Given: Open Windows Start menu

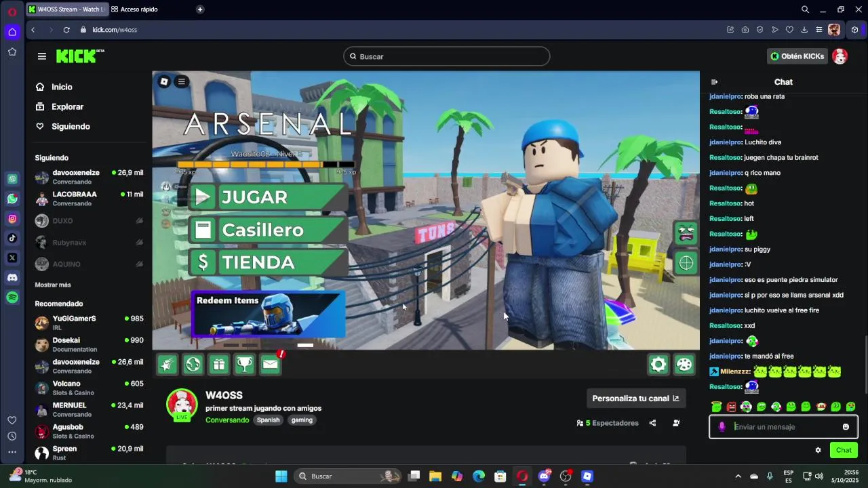Looking at the screenshot, I should 281,476.
